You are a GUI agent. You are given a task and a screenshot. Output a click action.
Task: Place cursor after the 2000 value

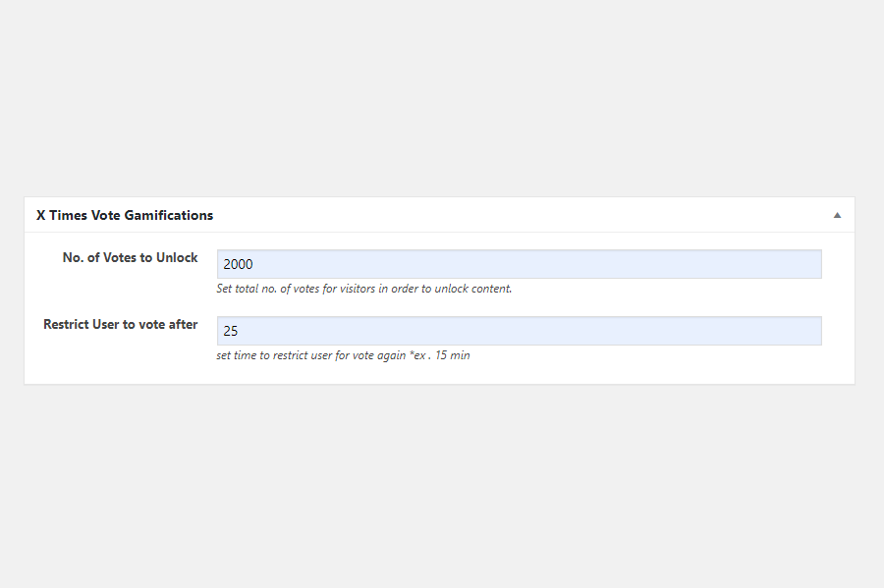pos(253,264)
